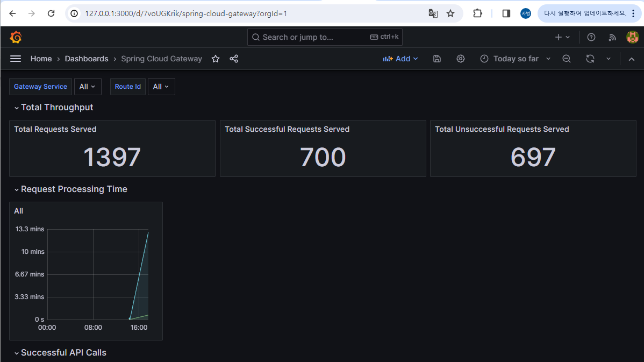Screen dimensions: 644x362
Task: Open Total Successful Requests Served panel title
Action: [287, 130]
